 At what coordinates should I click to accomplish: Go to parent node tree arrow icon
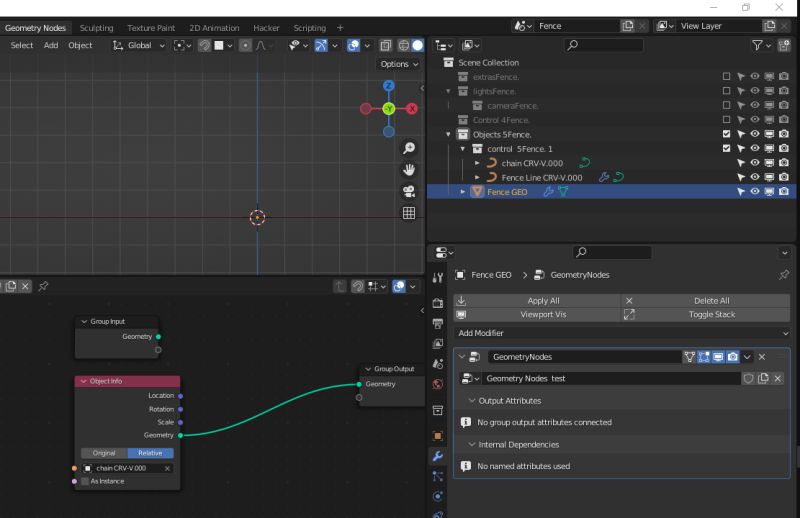click(x=340, y=286)
